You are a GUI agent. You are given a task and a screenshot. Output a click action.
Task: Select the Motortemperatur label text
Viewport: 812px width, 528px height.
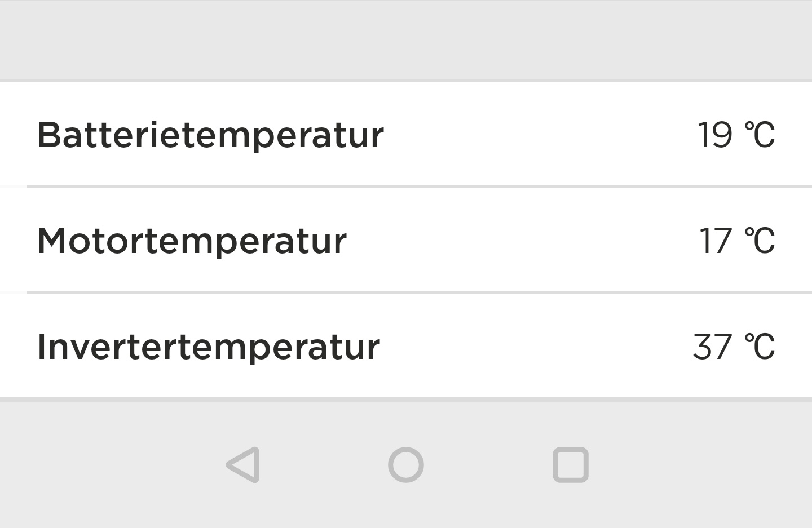click(192, 241)
